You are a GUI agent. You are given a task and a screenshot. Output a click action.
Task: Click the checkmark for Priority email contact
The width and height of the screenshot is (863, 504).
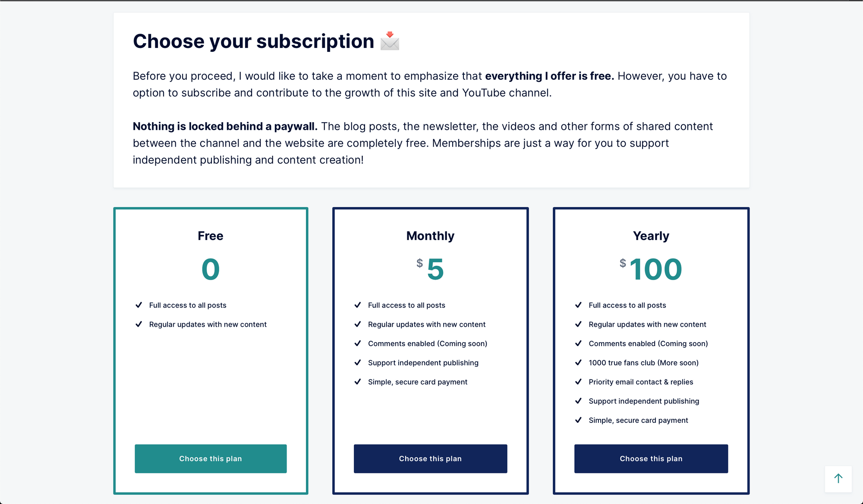point(578,382)
